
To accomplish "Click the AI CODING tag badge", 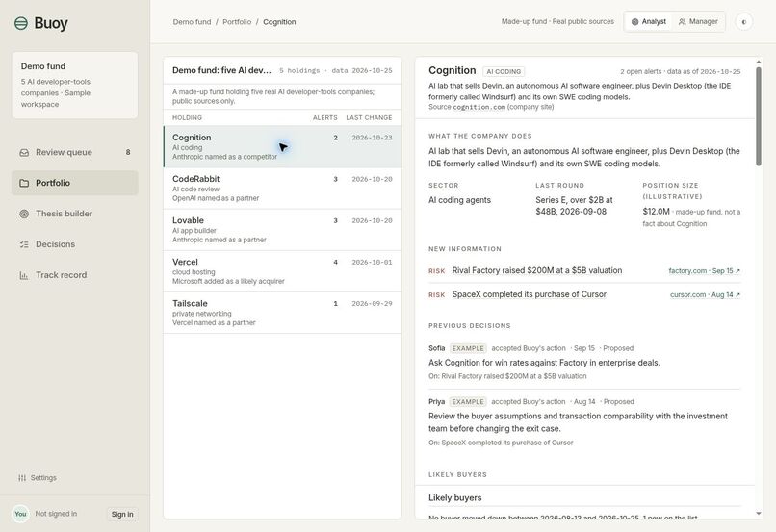I will [x=504, y=72].
